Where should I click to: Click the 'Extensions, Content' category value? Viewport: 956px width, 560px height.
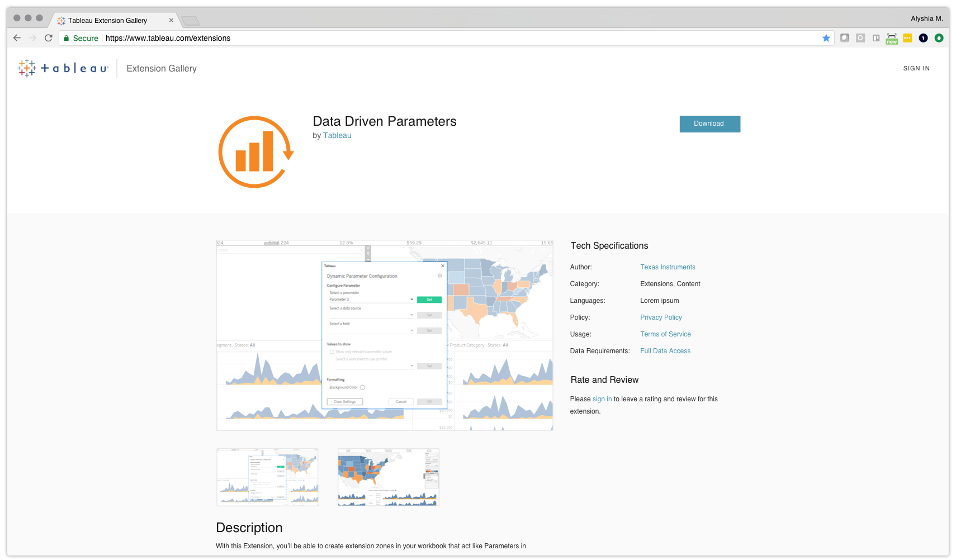670,284
